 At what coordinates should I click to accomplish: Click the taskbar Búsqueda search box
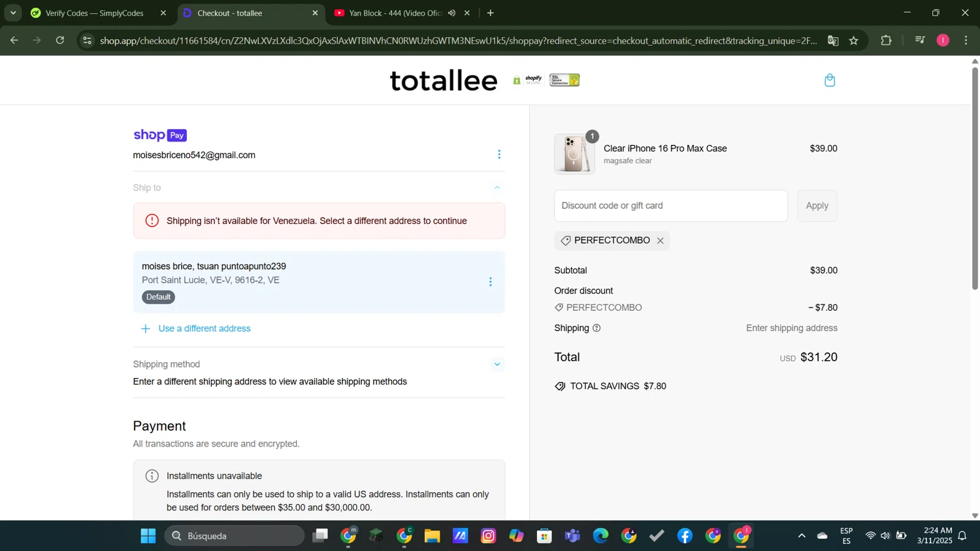point(235,536)
